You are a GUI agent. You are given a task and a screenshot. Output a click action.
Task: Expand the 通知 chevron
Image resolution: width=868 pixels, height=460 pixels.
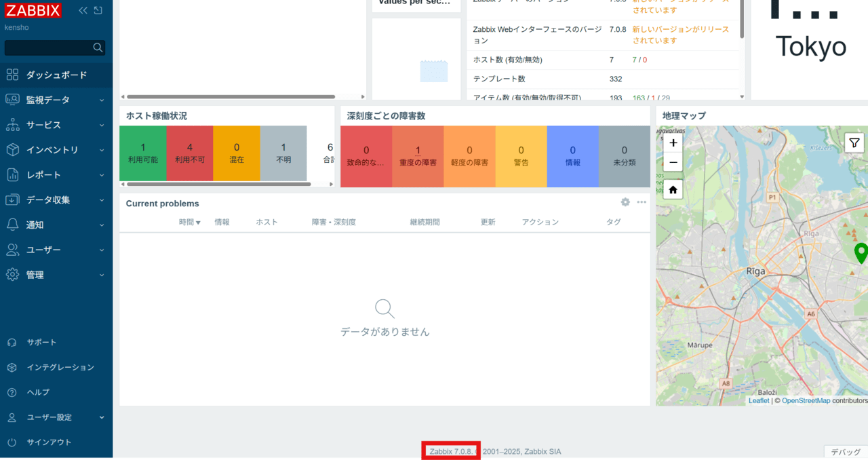[x=102, y=225]
